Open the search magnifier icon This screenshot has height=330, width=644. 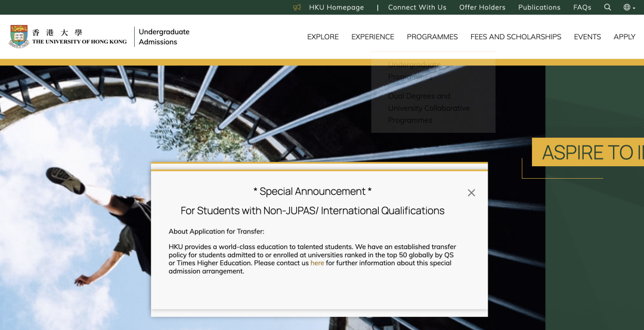[x=608, y=7]
